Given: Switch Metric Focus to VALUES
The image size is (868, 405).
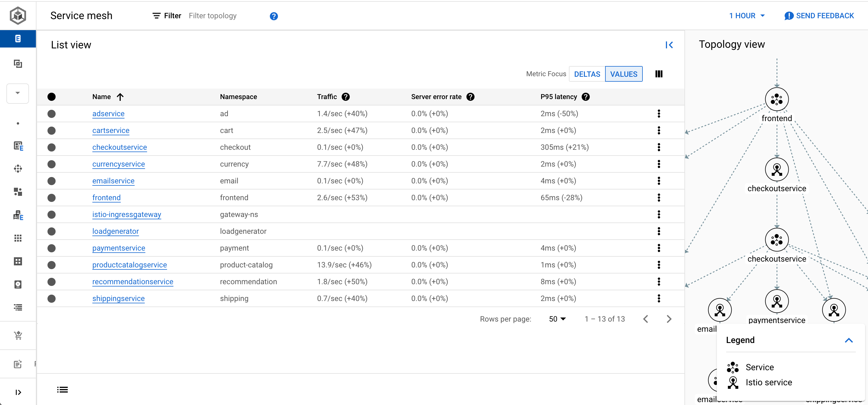Looking at the screenshot, I should click(x=623, y=74).
